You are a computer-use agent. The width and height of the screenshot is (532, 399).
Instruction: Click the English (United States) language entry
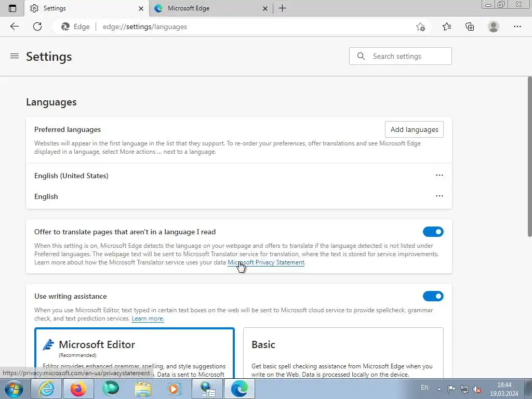pyautogui.click(x=71, y=176)
